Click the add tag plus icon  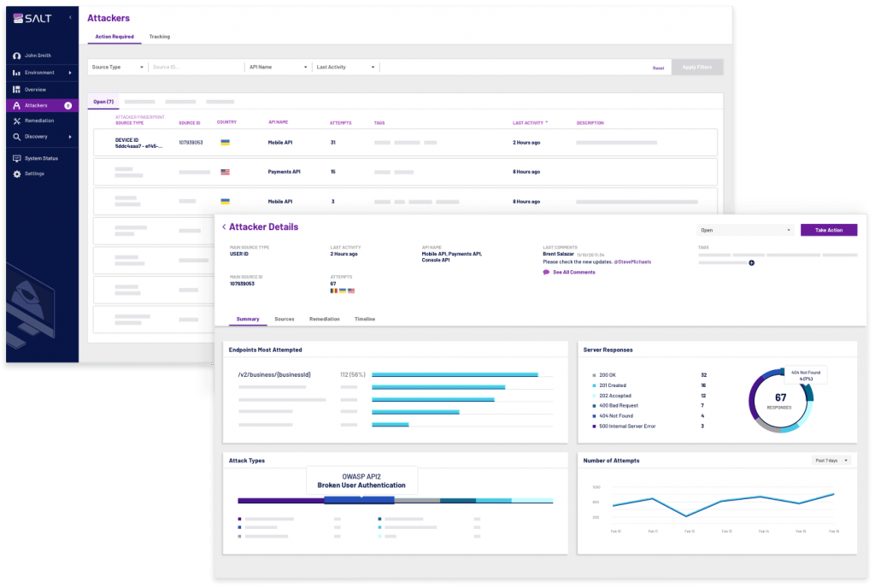pyautogui.click(x=751, y=263)
